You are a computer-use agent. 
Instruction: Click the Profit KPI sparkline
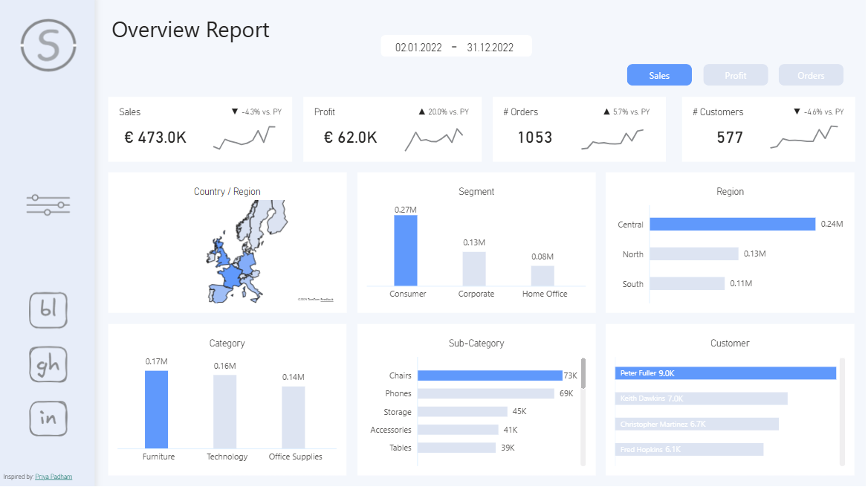pos(434,139)
